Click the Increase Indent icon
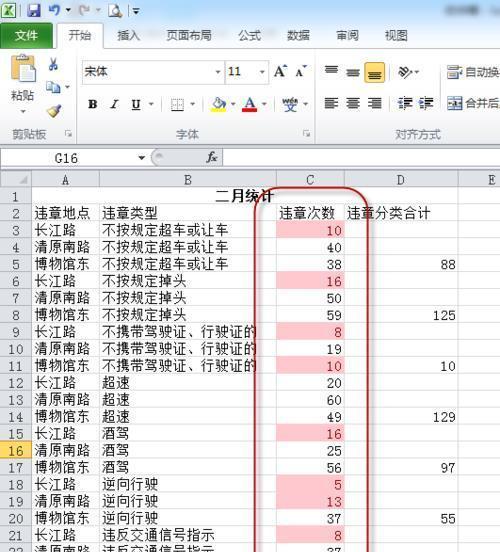500x552 pixels. pos(426,104)
